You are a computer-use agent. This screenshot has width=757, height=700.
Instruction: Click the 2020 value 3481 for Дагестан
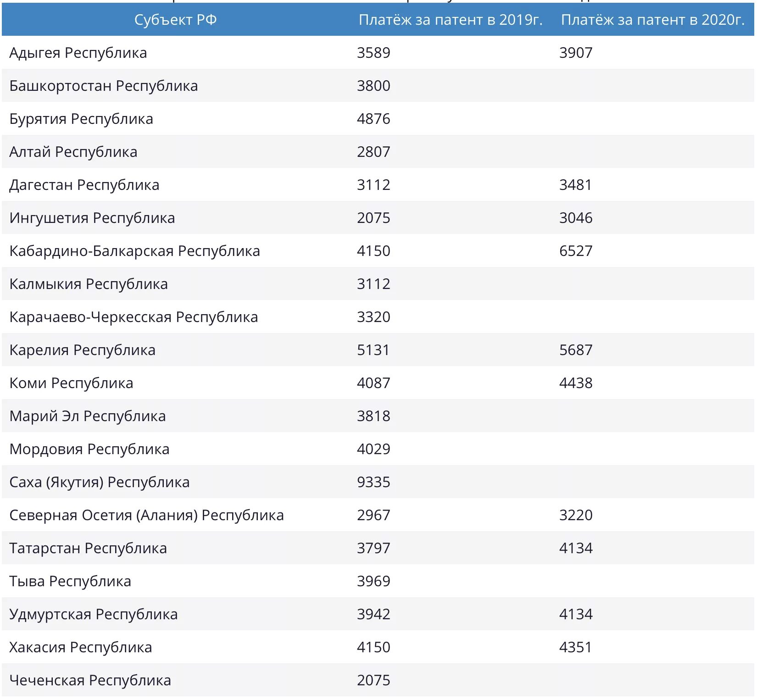(x=575, y=185)
